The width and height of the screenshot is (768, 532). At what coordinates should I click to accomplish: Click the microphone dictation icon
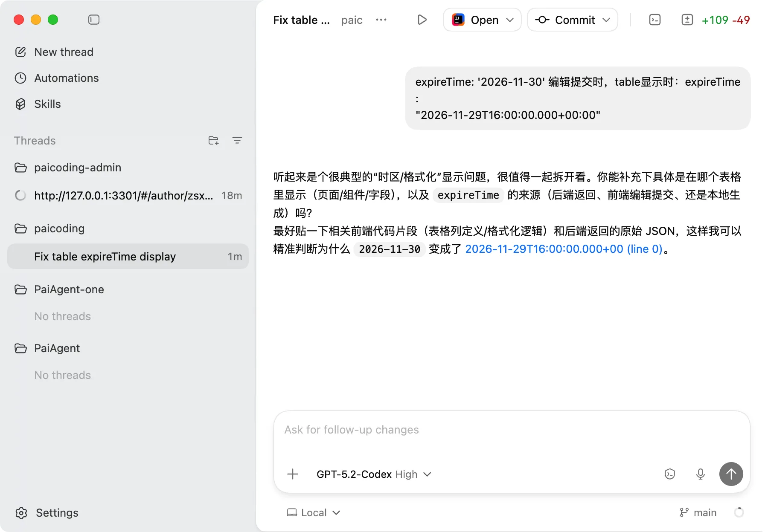coord(700,474)
